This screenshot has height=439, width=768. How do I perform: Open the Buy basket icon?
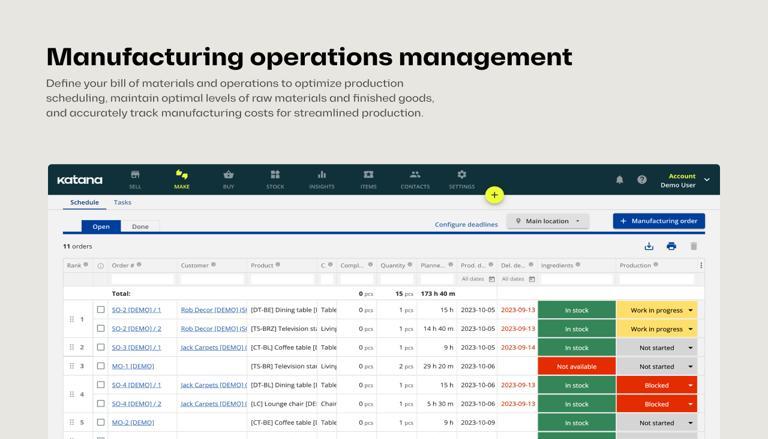click(x=228, y=175)
